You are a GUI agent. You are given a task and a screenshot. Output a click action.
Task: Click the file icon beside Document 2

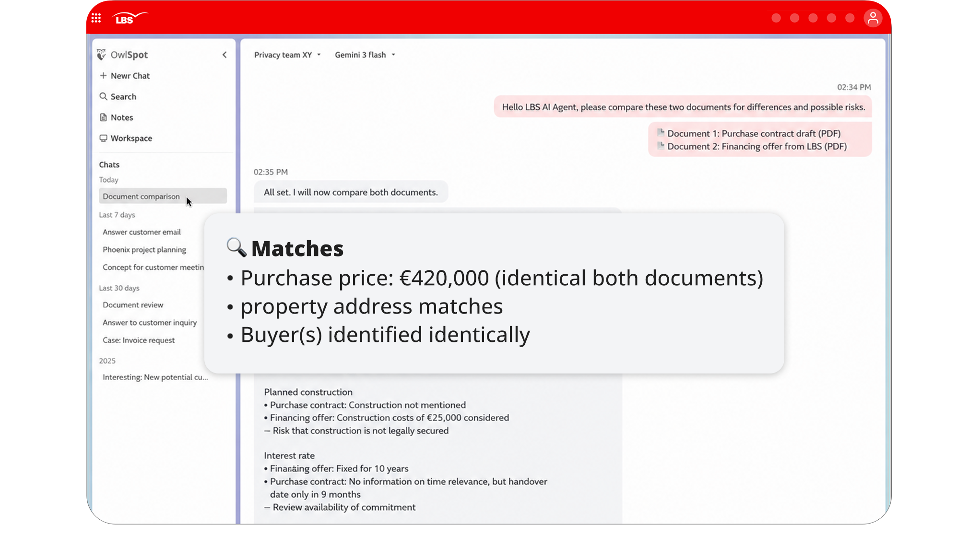pos(661,145)
